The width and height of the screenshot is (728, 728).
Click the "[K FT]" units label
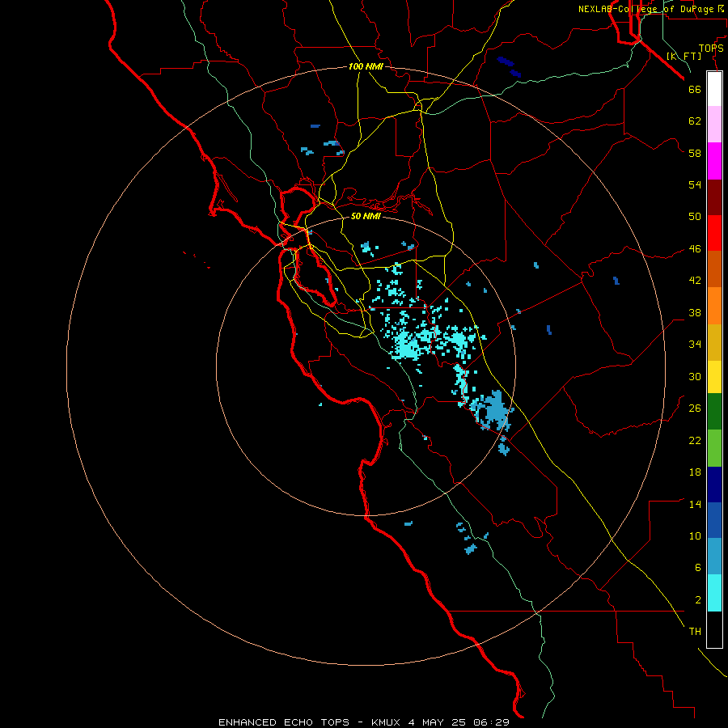tap(684, 56)
